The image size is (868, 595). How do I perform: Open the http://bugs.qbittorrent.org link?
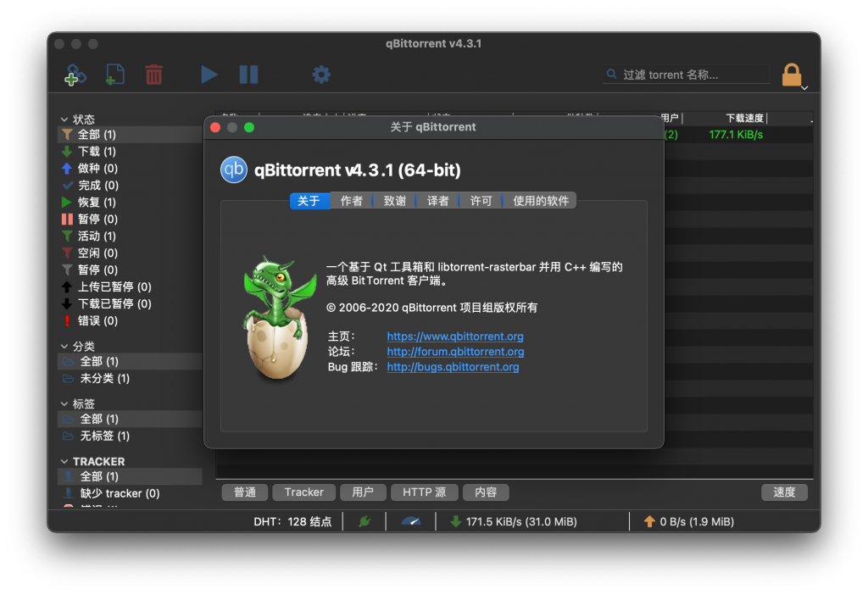(x=453, y=367)
